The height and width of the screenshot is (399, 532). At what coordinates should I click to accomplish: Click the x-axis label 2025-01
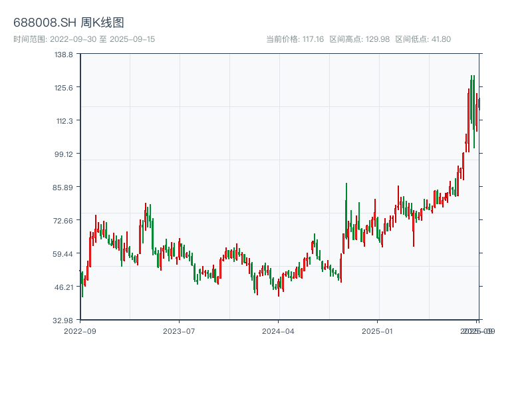click(x=377, y=331)
